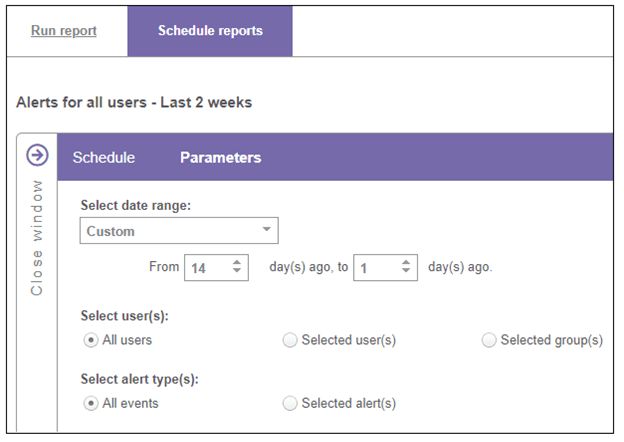Select the Schedule reports tab

(x=210, y=31)
